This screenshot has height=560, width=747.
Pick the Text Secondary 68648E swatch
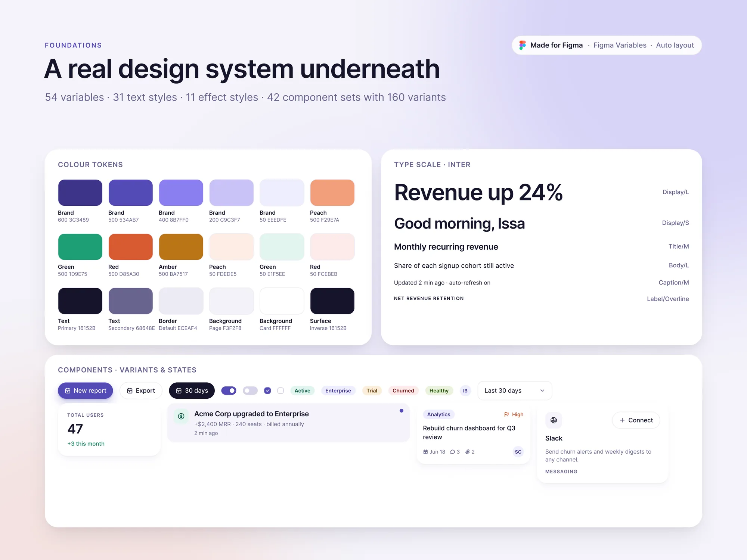coord(130,301)
